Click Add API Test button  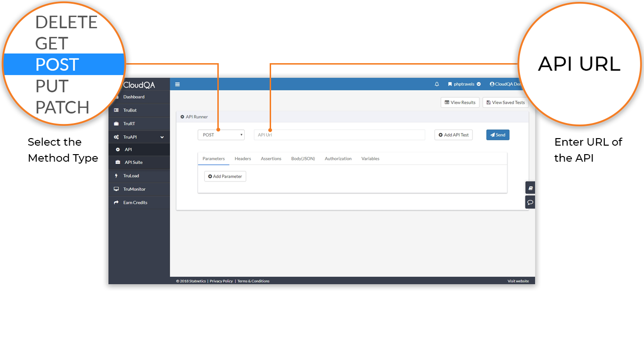tap(454, 135)
